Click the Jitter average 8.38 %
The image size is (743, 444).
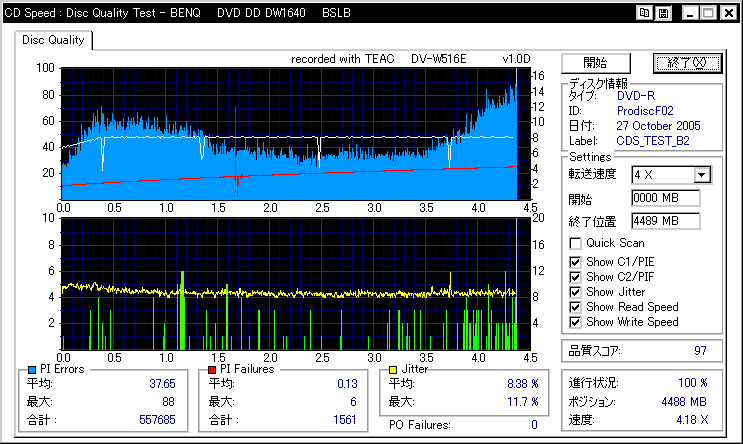(523, 384)
